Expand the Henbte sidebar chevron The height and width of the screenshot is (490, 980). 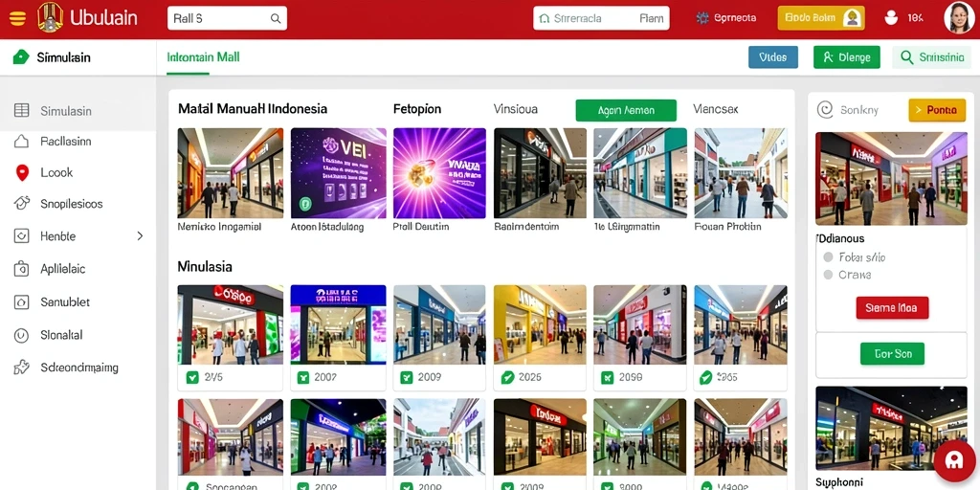(140, 236)
